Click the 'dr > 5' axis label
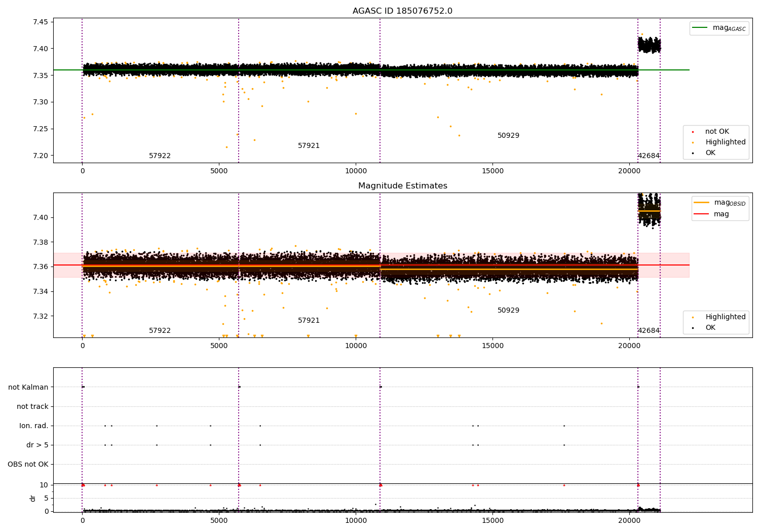Viewport: 760px width, 532px height. tap(37, 445)
